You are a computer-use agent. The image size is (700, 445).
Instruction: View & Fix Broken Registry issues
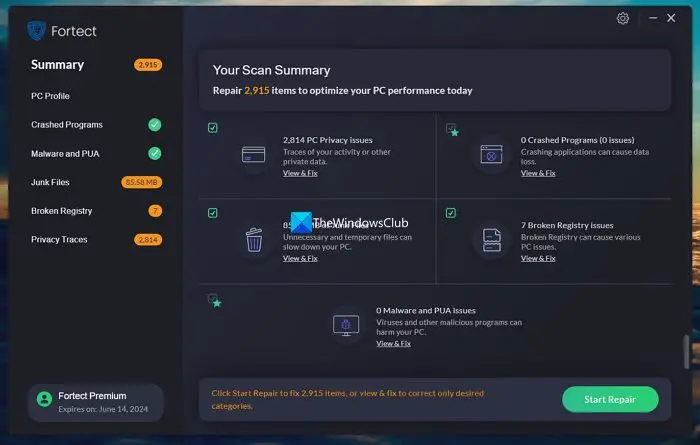tap(538, 258)
